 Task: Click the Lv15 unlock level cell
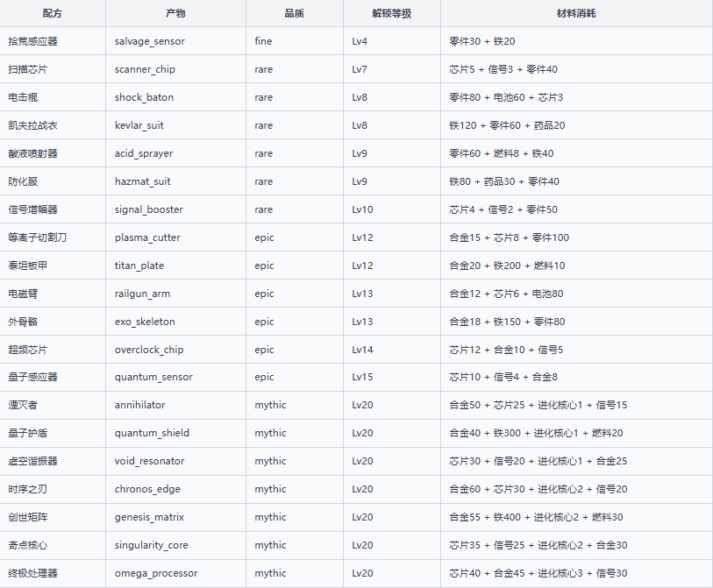coord(391,377)
